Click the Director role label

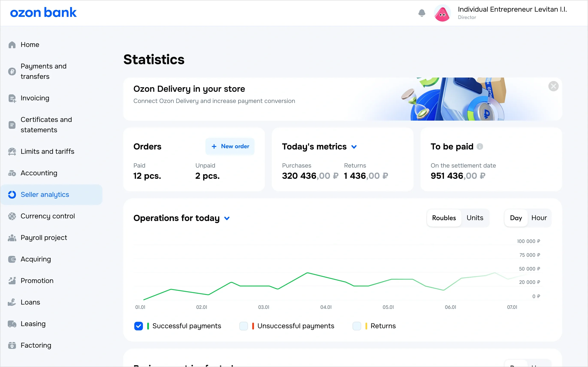pos(467,17)
